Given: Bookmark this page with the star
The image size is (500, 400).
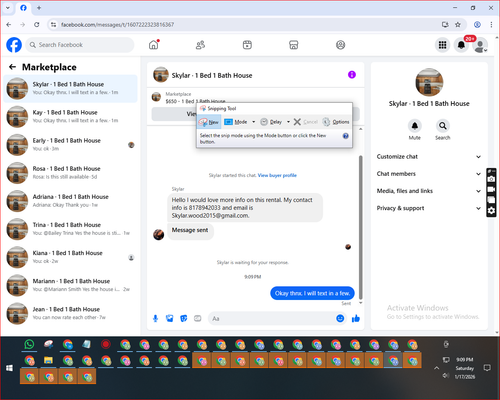Looking at the screenshot, I should (458, 24).
